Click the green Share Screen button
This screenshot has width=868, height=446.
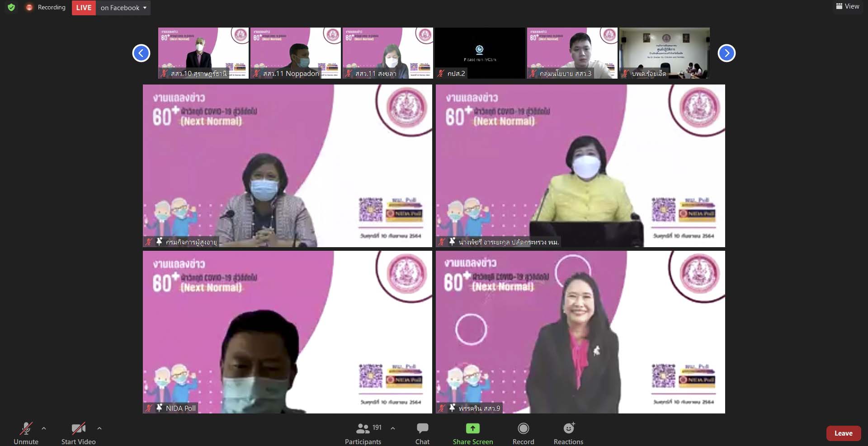point(473,433)
